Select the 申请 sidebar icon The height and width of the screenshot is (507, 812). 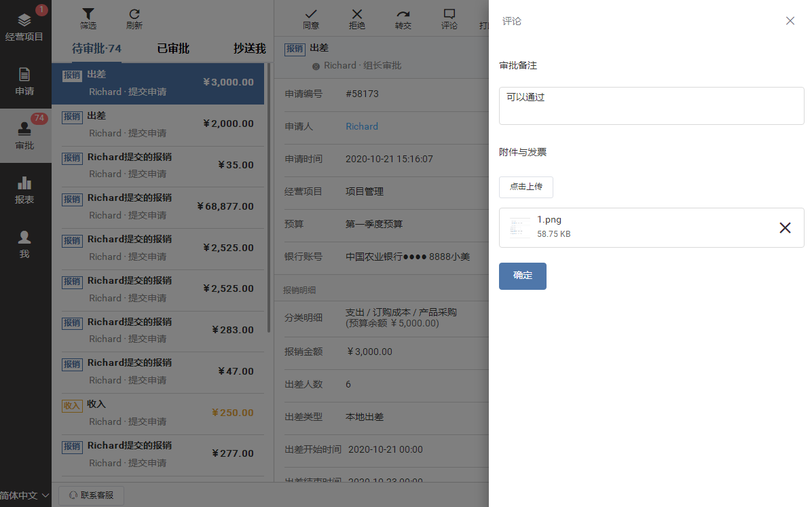click(x=25, y=81)
